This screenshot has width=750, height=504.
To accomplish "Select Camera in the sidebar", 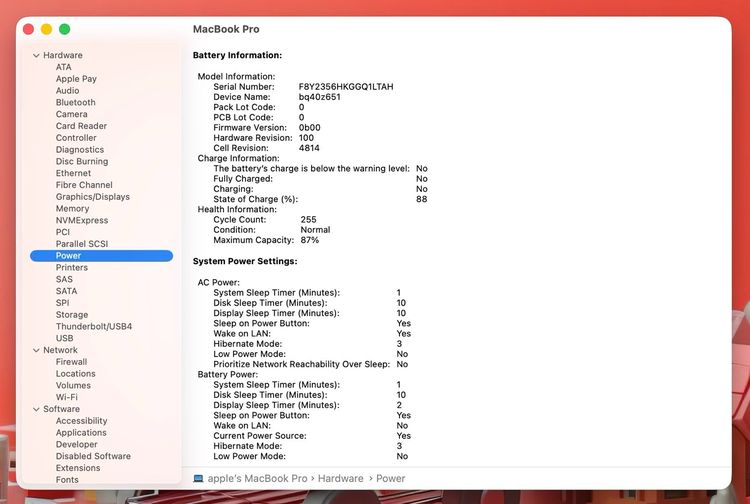I will [x=71, y=114].
